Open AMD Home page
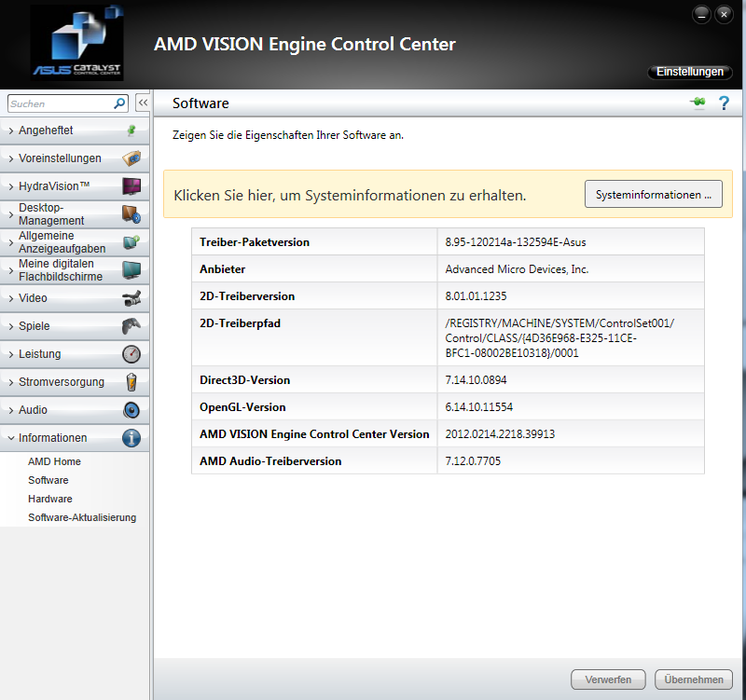 click(54, 461)
